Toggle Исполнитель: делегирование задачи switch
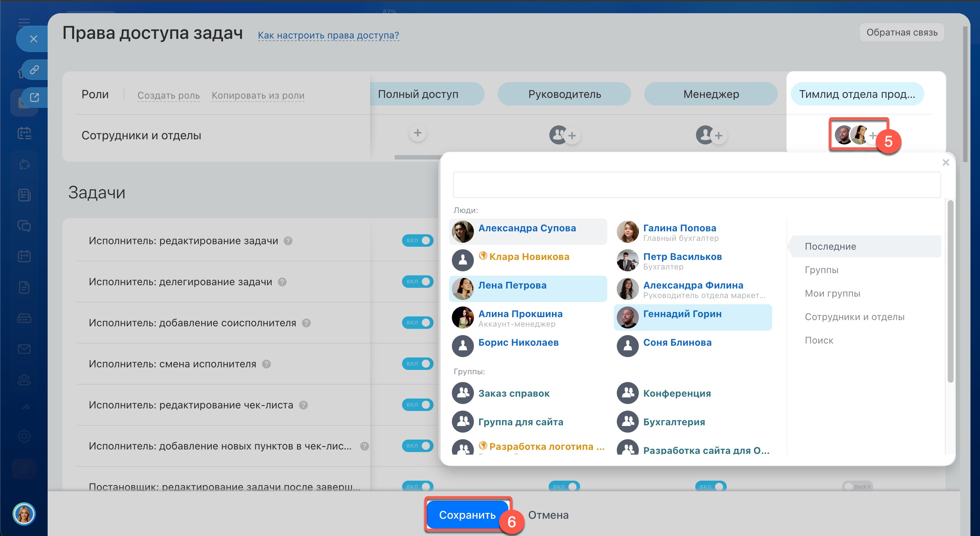The height and width of the screenshot is (536, 980). [417, 282]
